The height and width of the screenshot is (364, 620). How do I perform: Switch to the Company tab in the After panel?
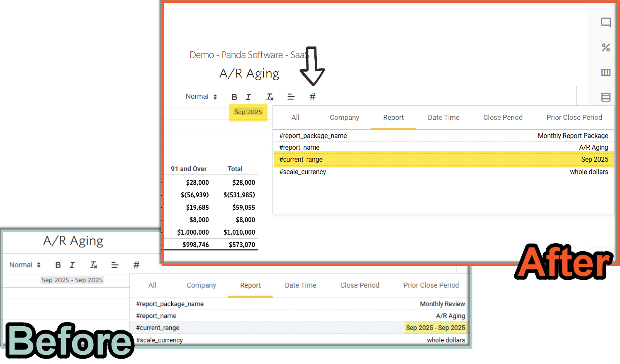[x=344, y=118]
